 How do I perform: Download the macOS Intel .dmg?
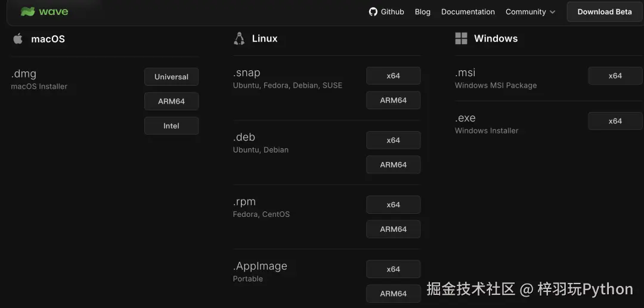[x=171, y=126]
